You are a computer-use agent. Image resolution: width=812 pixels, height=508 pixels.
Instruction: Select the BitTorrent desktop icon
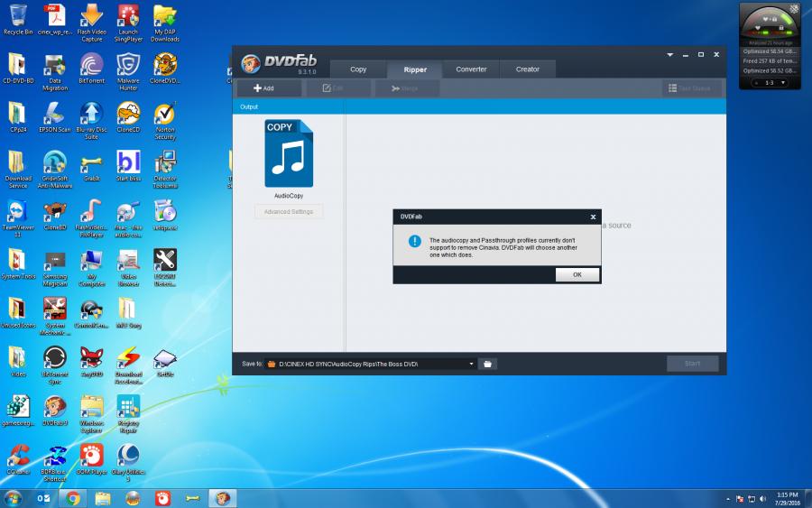coord(92,69)
